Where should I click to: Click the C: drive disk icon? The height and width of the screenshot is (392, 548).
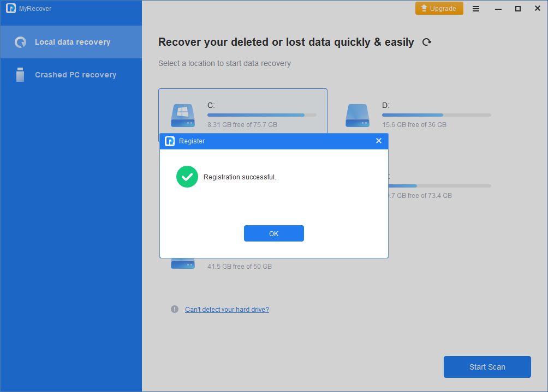182,115
